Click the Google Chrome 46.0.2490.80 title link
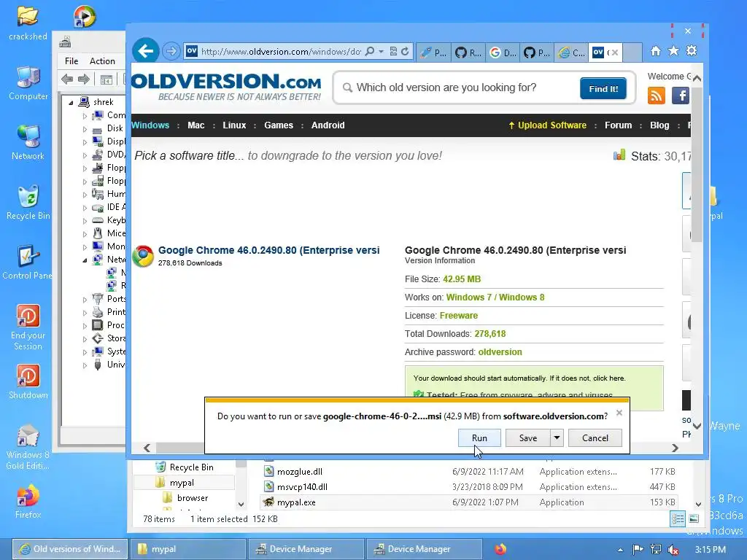The image size is (747, 560). click(268, 251)
